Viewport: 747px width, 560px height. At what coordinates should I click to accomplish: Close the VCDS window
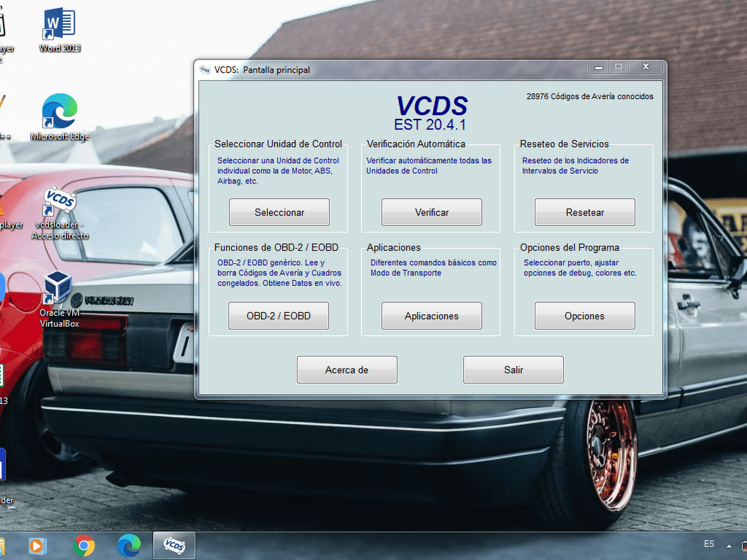(x=646, y=67)
